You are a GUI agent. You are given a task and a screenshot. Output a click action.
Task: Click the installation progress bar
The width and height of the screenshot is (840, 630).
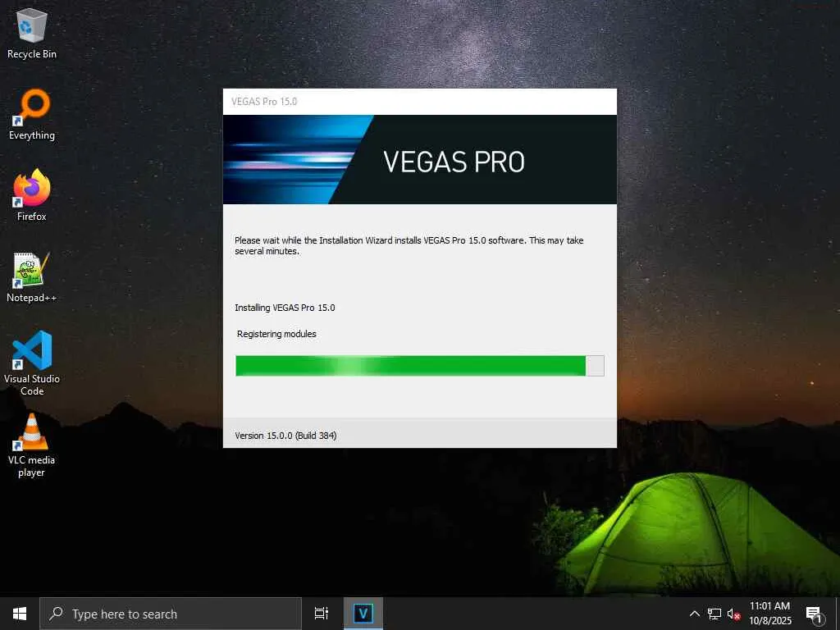click(x=420, y=366)
